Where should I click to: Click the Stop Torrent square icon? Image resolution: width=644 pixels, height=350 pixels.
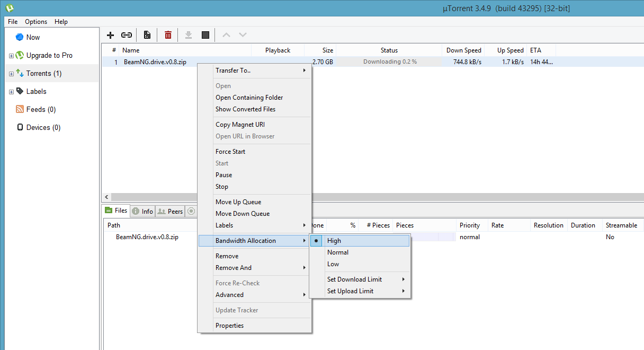205,35
